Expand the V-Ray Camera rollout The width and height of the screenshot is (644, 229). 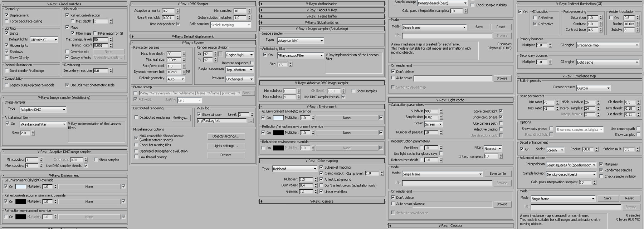(x=321, y=201)
